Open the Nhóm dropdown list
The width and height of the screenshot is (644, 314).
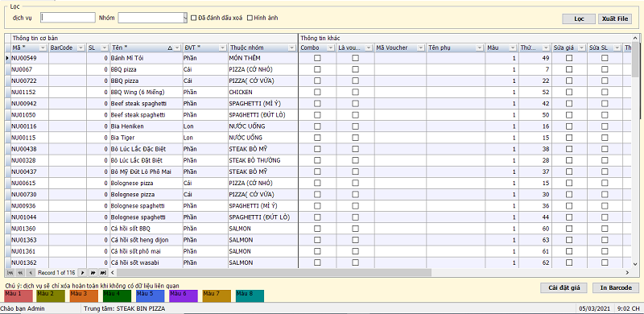pyautogui.click(x=186, y=17)
